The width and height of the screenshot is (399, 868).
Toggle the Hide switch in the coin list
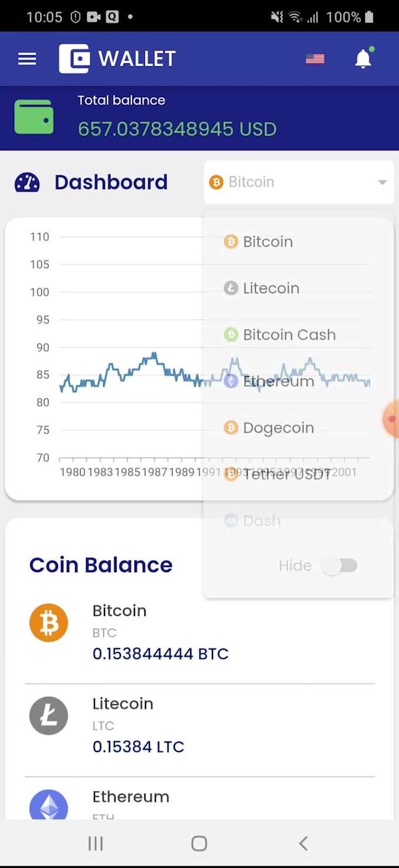[x=340, y=565]
